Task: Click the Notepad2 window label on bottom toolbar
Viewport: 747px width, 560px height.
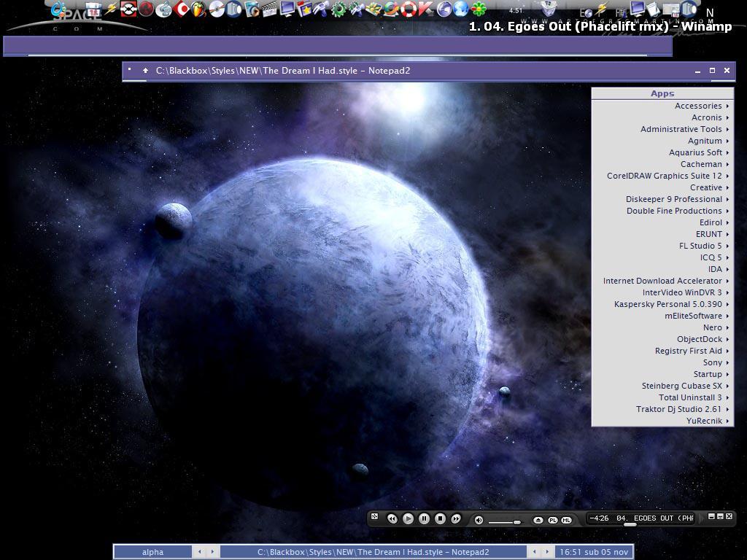Action: (x=373, y=553)
